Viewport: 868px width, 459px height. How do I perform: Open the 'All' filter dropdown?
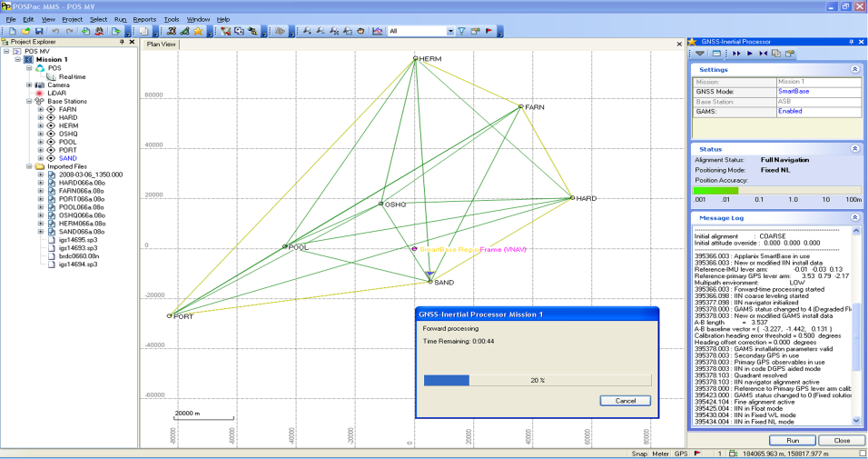pyautogui.click(x=449, y=31)
